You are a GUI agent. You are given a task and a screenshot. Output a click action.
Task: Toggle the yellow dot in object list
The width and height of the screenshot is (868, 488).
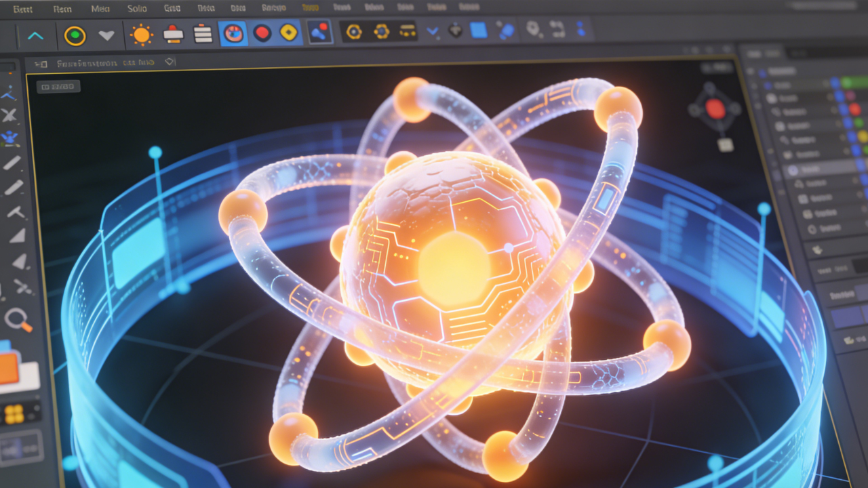[862, 136]
